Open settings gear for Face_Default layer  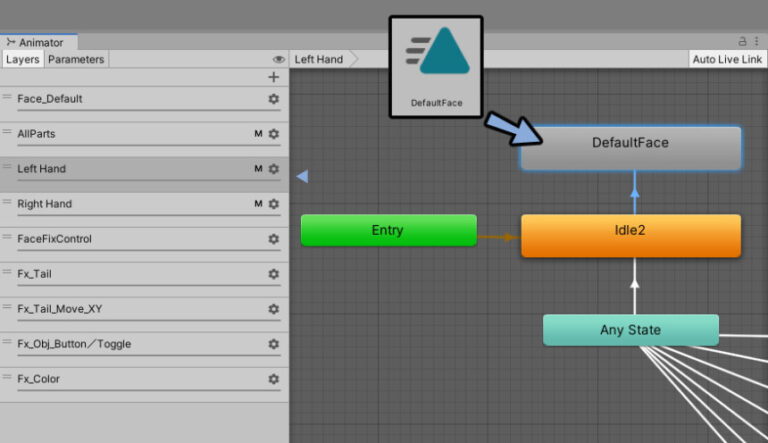[x=273, y=99]
